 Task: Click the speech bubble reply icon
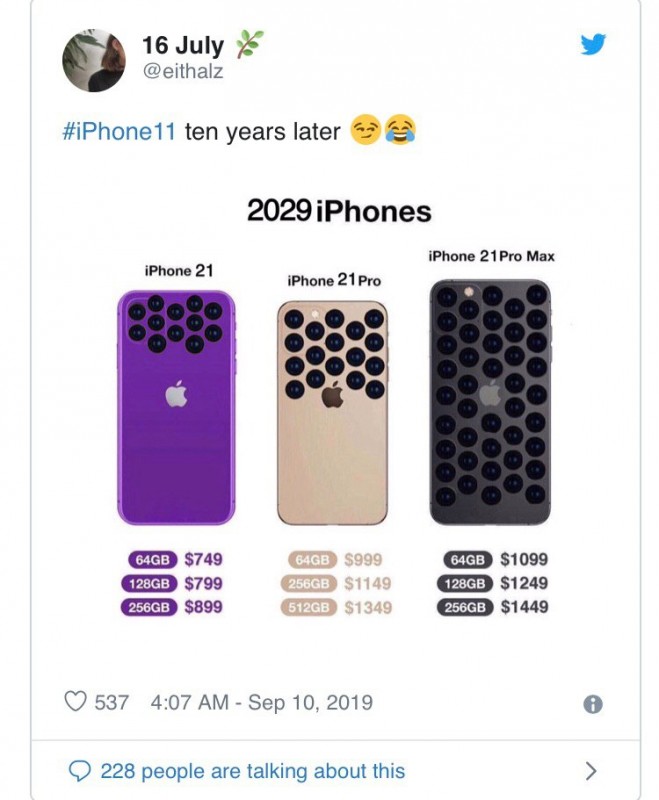click(80, 770)
